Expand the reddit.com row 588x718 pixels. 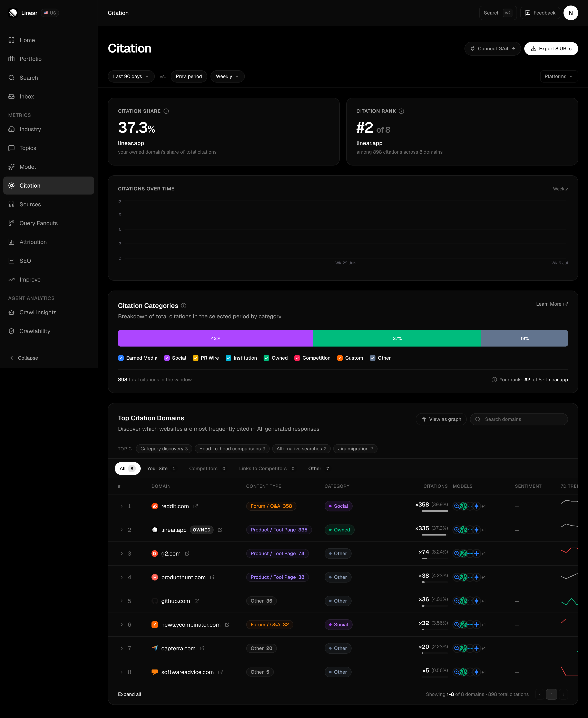[122, 506]
